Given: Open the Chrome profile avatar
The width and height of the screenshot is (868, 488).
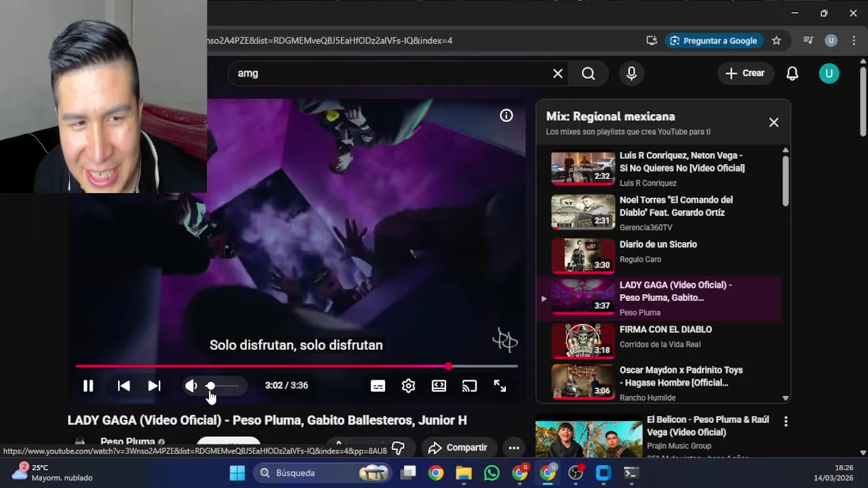Looking at the screenshot, I should point(831,41).
